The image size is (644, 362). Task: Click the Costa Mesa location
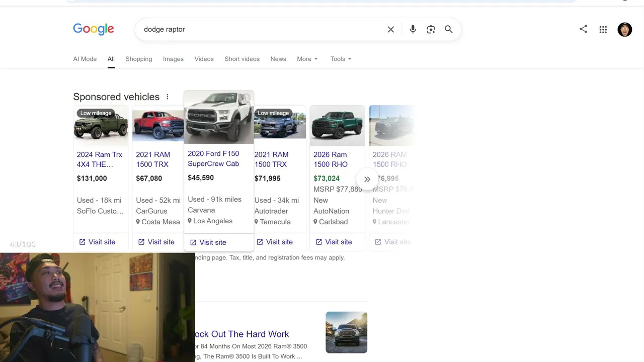[x=158, y=222]
